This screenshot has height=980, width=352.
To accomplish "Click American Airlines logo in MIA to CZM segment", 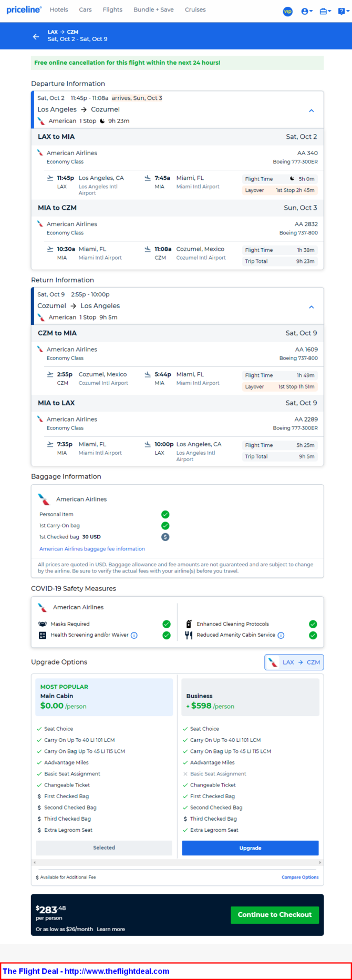I will pyautogui.click(x=40, y=224).
